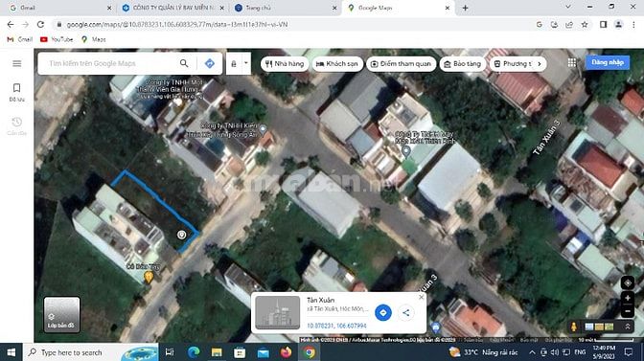
Task: Click the Tân Xuân place thumbnail image
Action: [x=277, y=312]
